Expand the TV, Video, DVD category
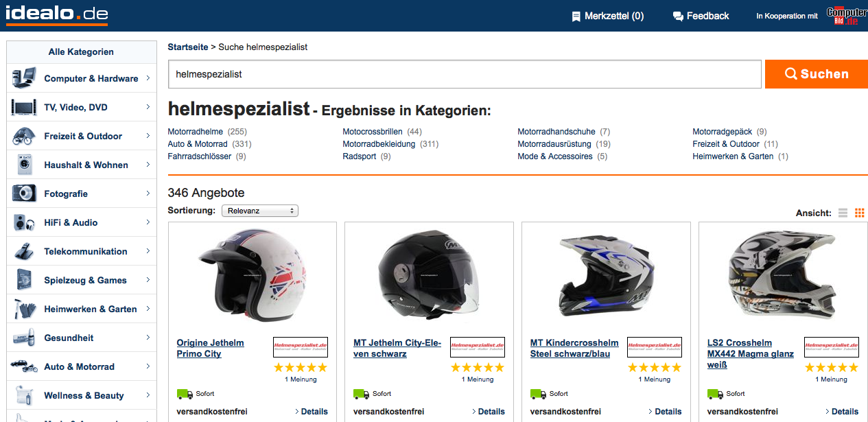868x422 pixels. 148,107
